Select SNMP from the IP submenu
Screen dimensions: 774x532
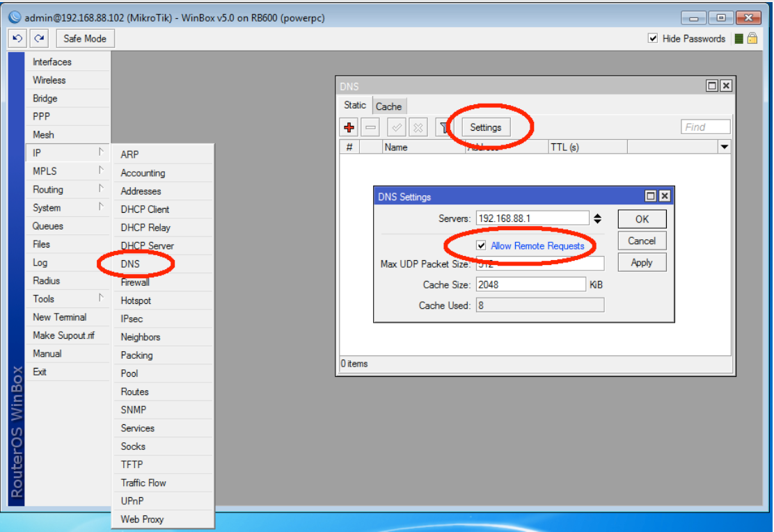pyautogui.click(x=163, y=410)
